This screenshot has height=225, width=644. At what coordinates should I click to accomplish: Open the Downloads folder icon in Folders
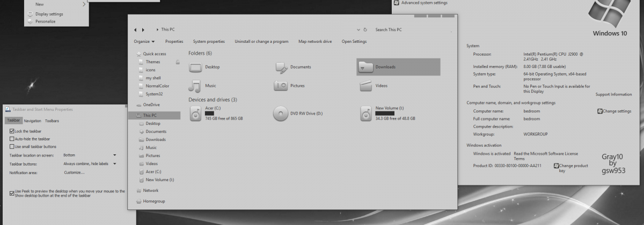[365, 67]
